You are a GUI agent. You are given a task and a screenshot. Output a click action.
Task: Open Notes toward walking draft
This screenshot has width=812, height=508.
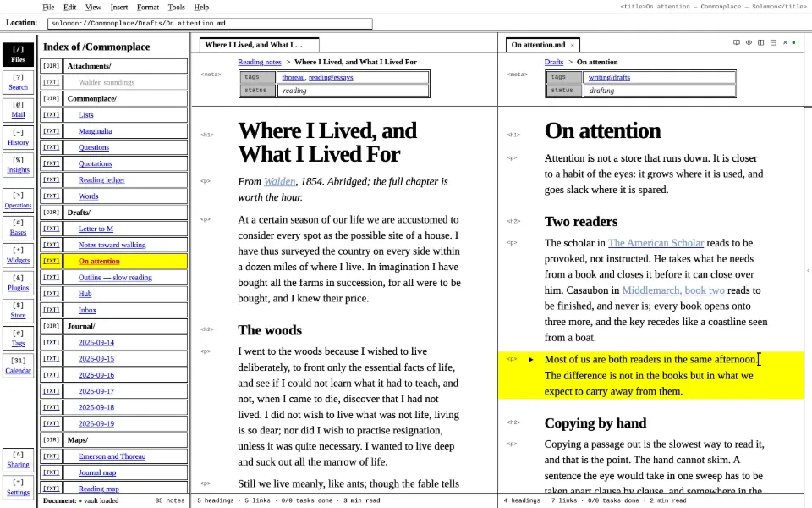(x=112, y=245)
